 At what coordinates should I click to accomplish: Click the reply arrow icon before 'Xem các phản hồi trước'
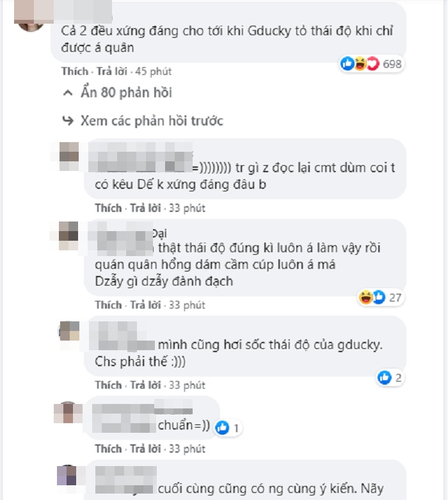click(x=68, y=120)
